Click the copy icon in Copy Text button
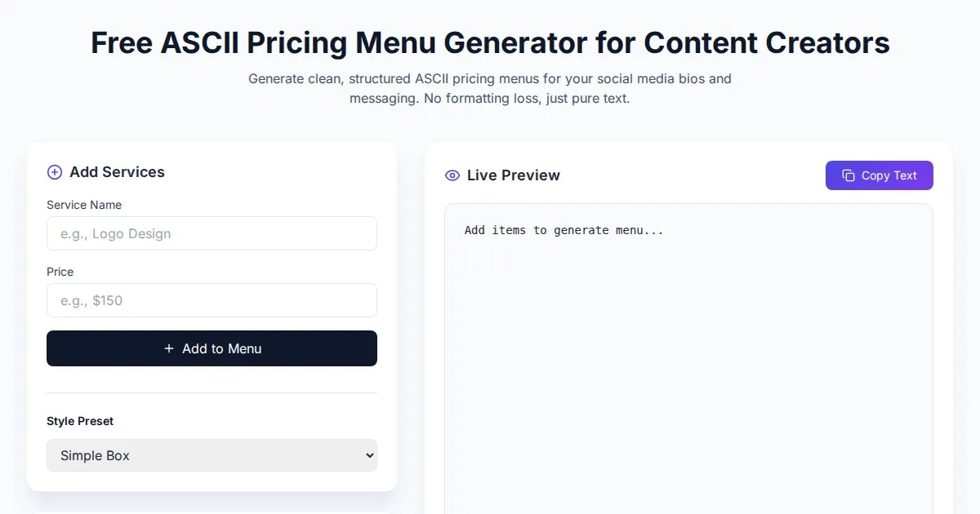Image resolution: width=980 pixels, height=514 pixels. click(x=849, y=175)
